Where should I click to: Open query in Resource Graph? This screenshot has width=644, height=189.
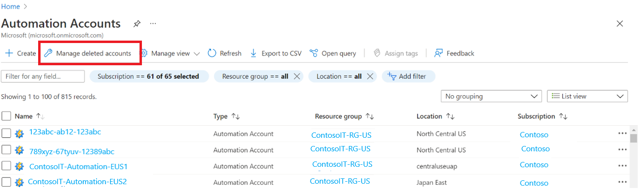click(333, 53)
